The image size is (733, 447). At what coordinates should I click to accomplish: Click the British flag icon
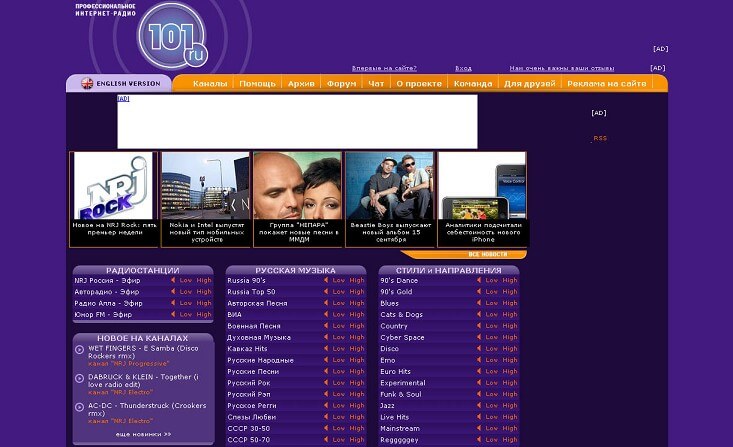tap(87, 84)
